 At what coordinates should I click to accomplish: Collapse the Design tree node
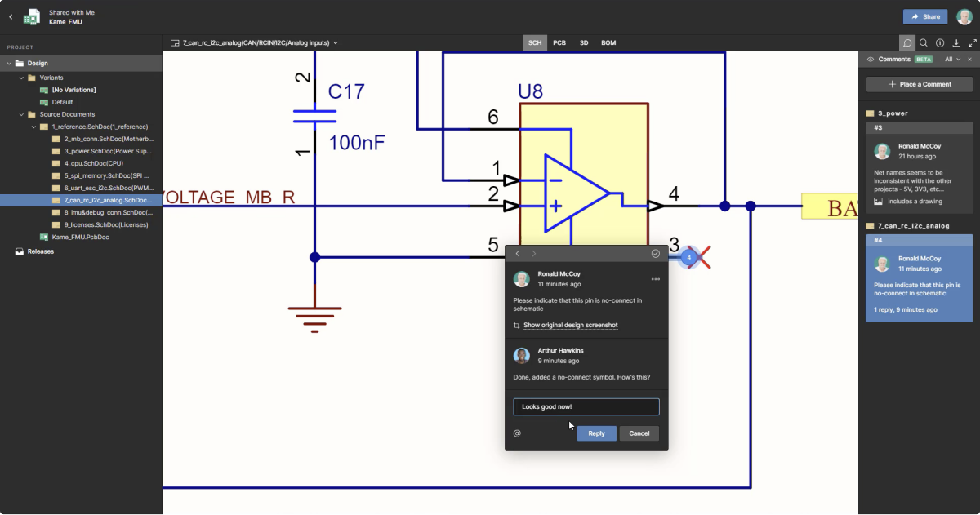(9, 64)
